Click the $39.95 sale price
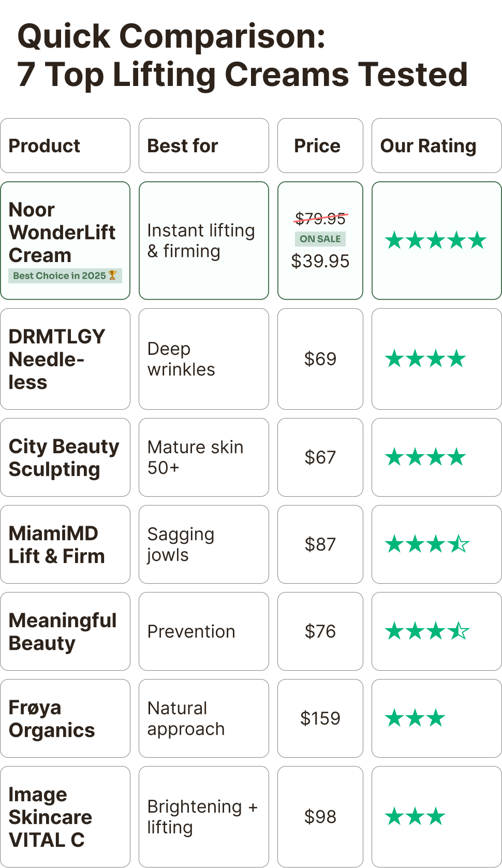 [320, 261]
